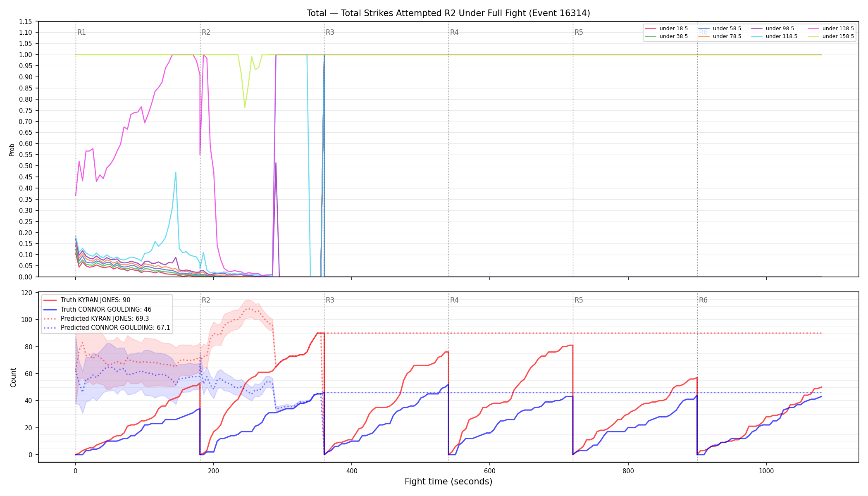
Task: Click the 1000 tick on fight time axis
Action: 766,471
